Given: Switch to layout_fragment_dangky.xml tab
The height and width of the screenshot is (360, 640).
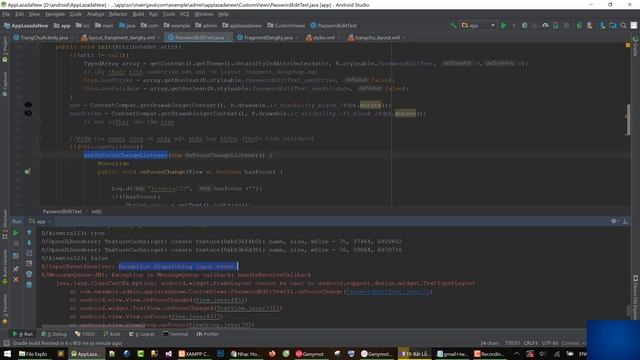Looking at the screenshot, I should coord(119,38).
